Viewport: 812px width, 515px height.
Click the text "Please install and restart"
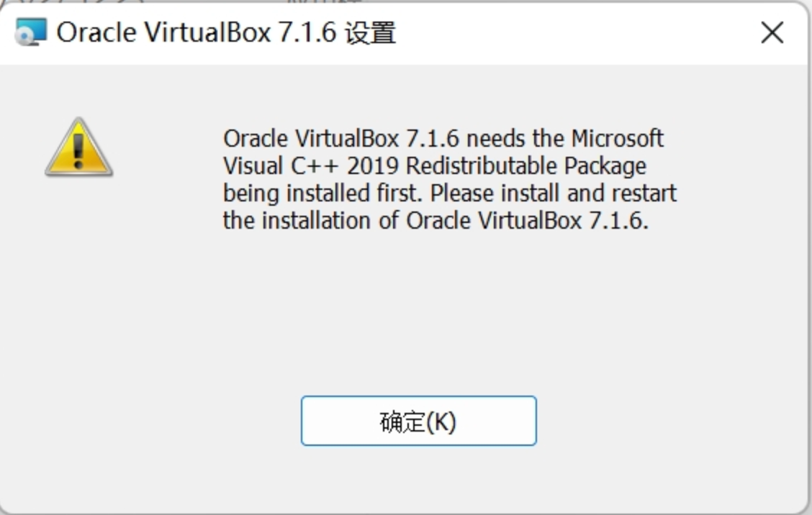coord(554,193)
